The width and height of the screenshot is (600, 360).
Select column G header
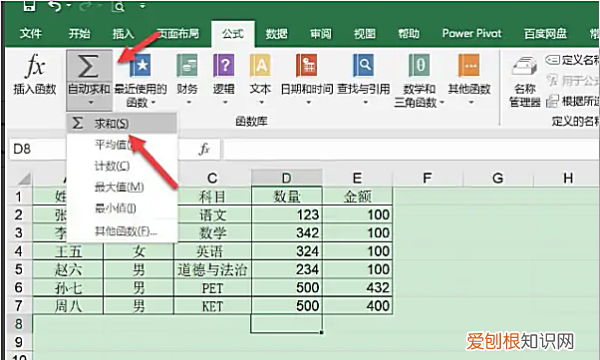click(498, 178)
